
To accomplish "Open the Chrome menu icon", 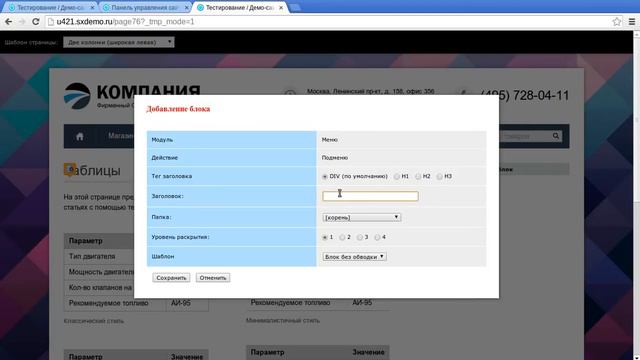I will (632, 22).
